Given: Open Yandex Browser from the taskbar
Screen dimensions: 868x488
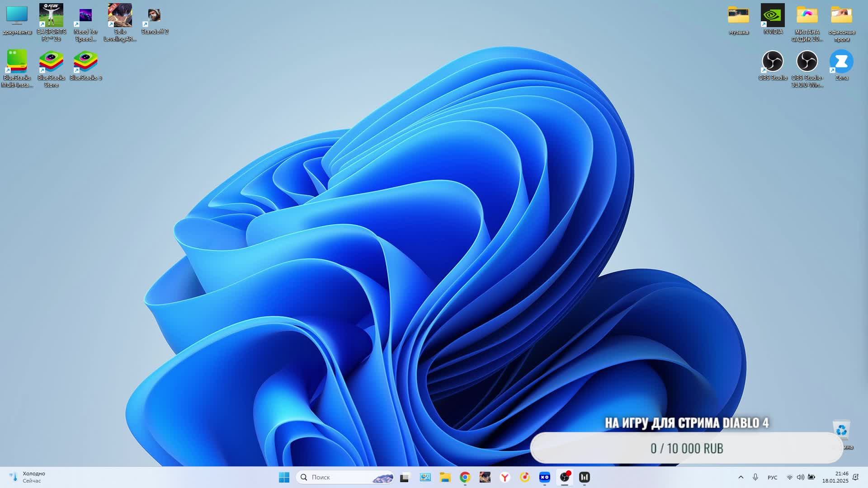Looking at the screenshot, I should coord(505,477).
